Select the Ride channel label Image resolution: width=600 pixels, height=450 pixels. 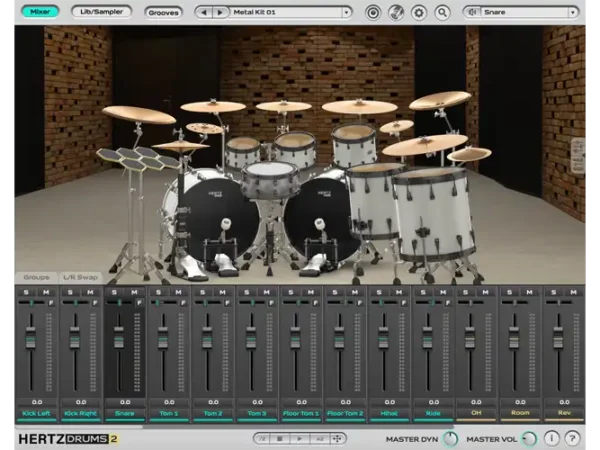[x=434, y=413]
